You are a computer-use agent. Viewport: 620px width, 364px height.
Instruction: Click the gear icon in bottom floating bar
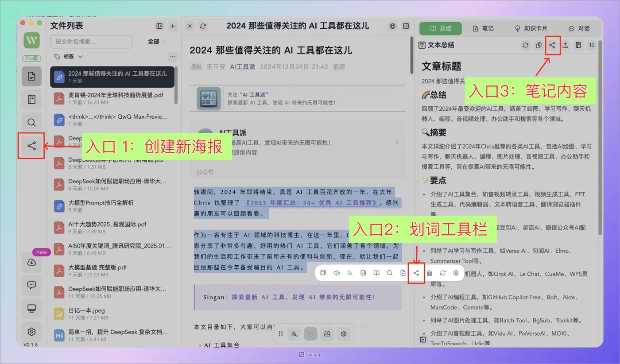(x=344, y=334)
